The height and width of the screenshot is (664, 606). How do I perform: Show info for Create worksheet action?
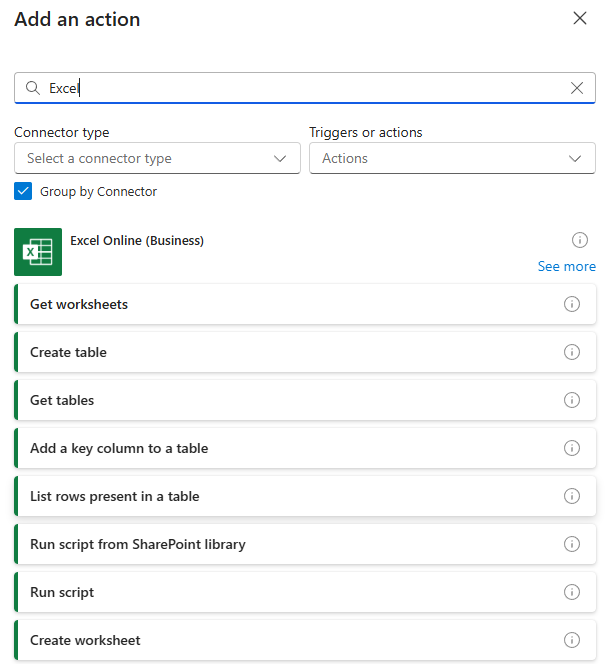point(572,640)
